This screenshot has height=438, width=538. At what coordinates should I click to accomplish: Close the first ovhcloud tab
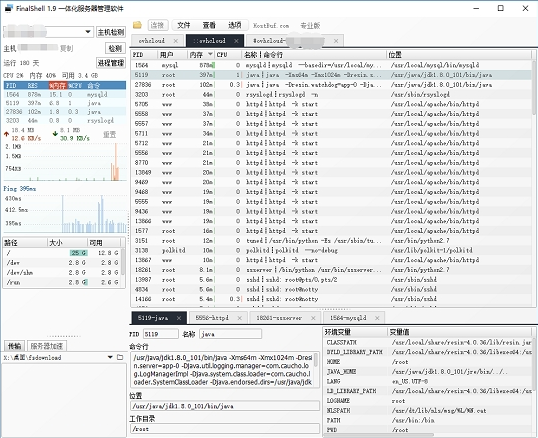tap(176, 41)
